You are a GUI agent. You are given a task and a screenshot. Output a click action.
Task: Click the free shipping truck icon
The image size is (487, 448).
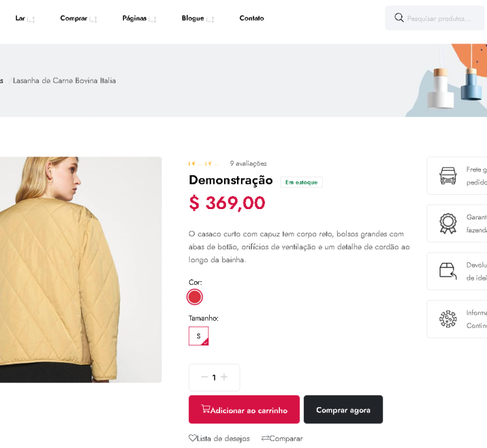coord(448,175)
